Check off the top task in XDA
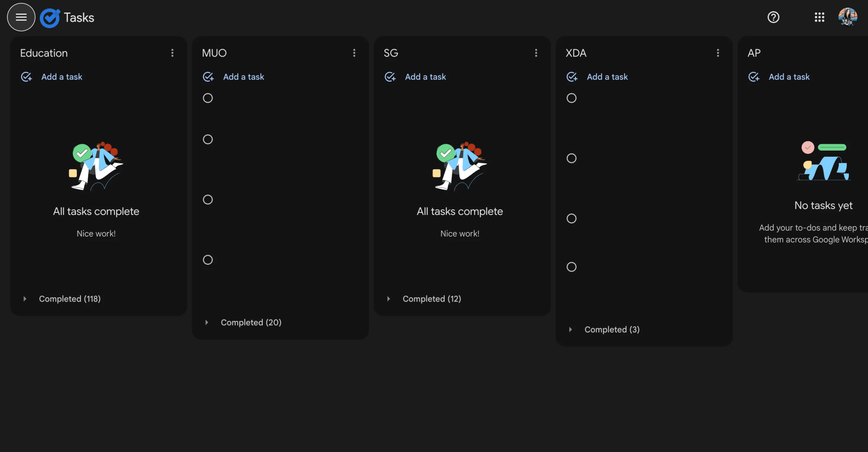The image size is (868, 452). click(571, 98)
